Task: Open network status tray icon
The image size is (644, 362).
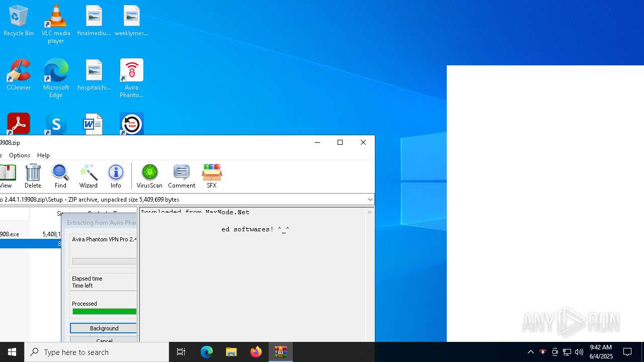Action: coord(567,352)
